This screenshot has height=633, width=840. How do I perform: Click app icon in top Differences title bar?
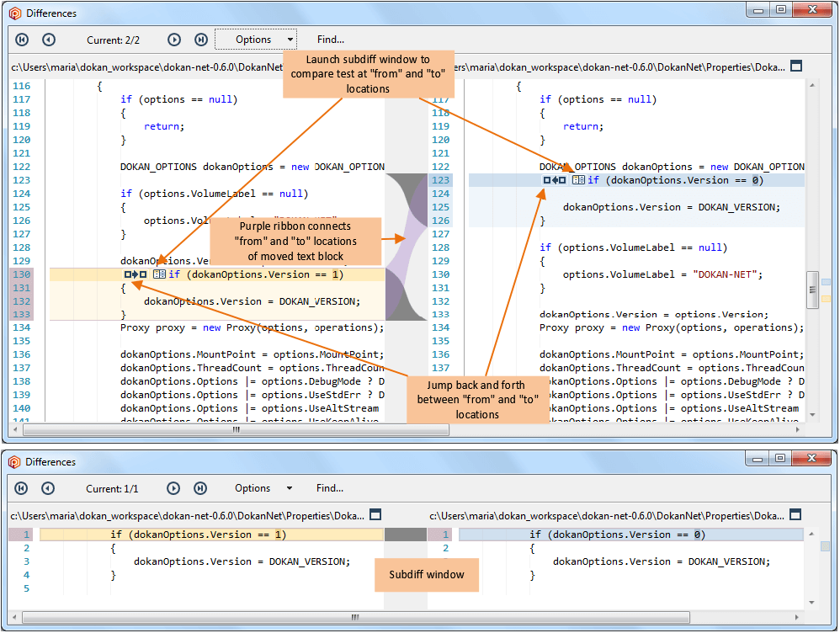click(15, 13)
